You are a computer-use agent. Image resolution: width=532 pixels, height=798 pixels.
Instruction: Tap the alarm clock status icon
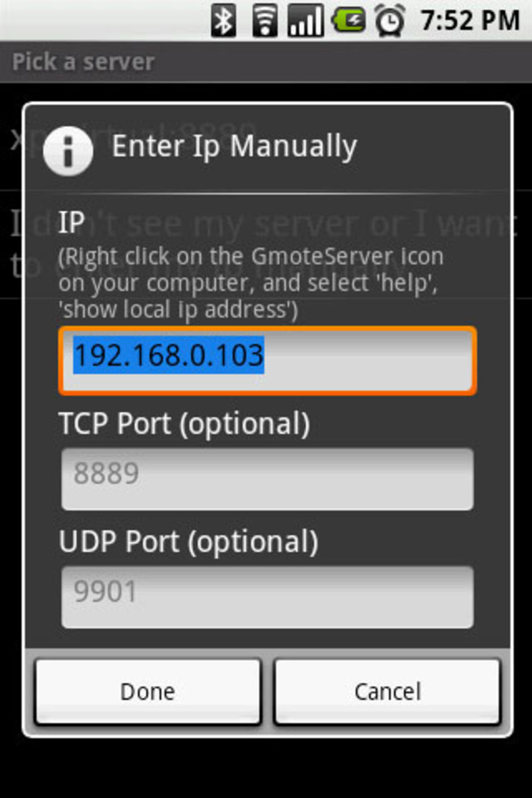tap(390, 20)
